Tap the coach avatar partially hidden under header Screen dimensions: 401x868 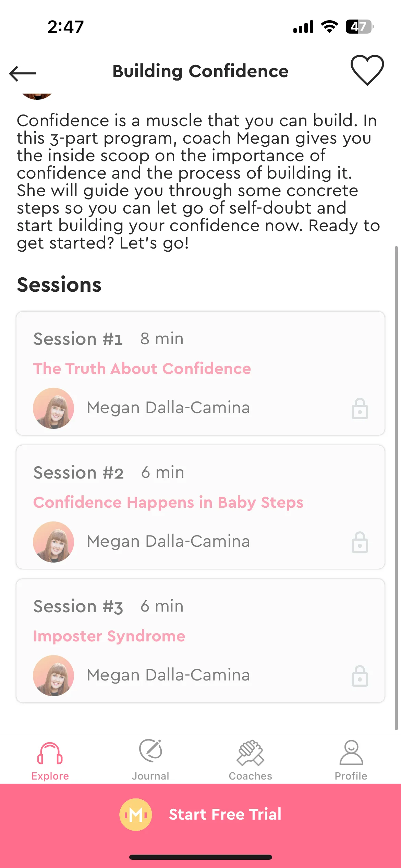click(x=37, y=96)
